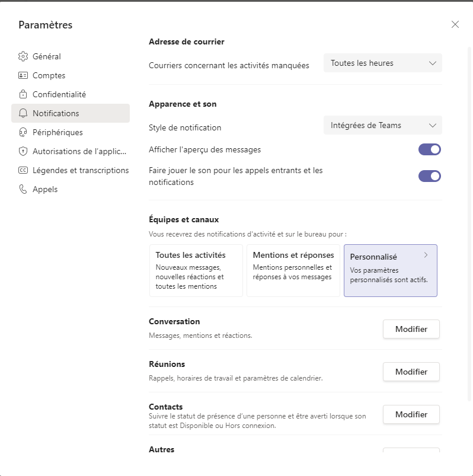Toggle Afficher l'aperçu des messages switch
This screenshot has width=473, height=476.
430,149
